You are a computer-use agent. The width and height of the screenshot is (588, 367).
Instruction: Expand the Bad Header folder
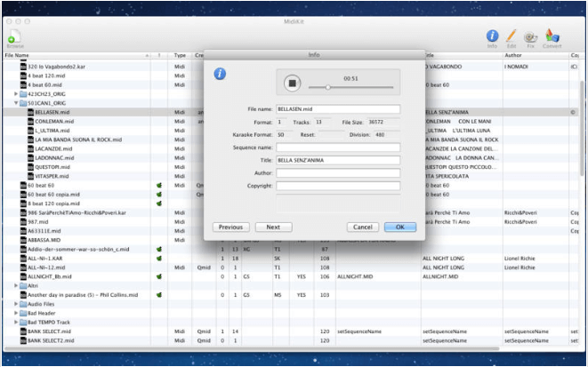click(x=16, y=313)
